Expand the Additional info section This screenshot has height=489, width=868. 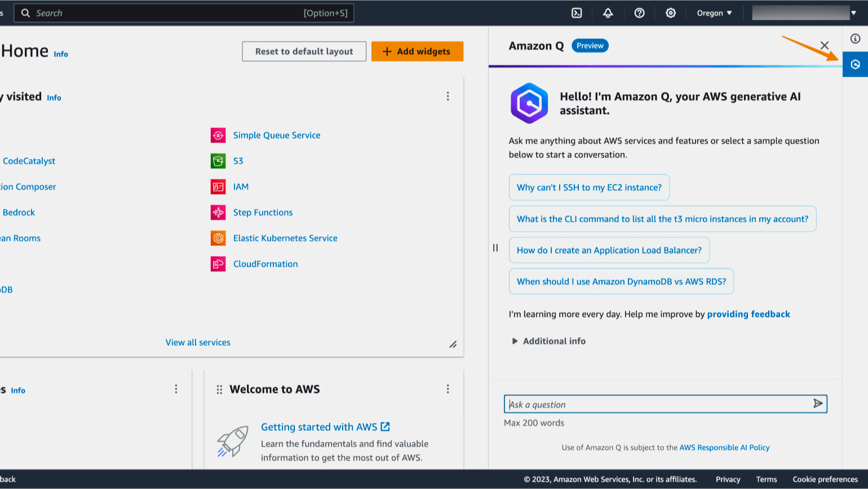[x=548, y=341]
